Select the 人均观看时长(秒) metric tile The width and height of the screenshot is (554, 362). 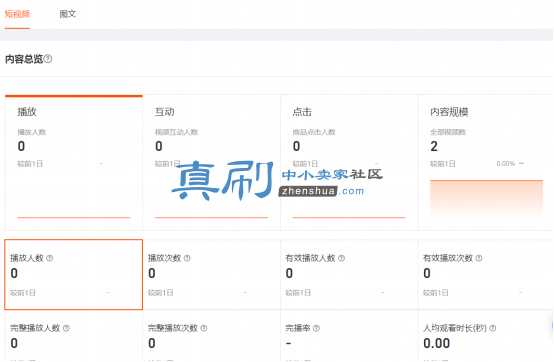click(x=486, y=336)
